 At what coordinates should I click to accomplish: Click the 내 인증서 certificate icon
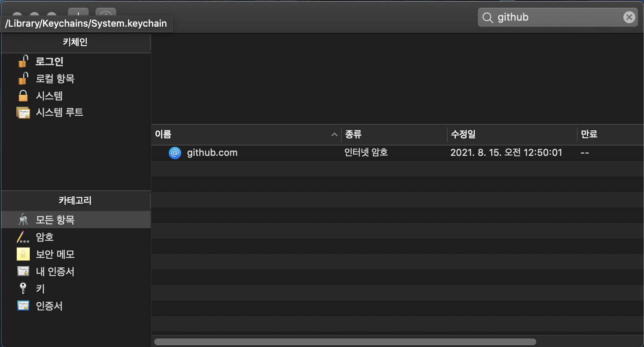[23, 272]
